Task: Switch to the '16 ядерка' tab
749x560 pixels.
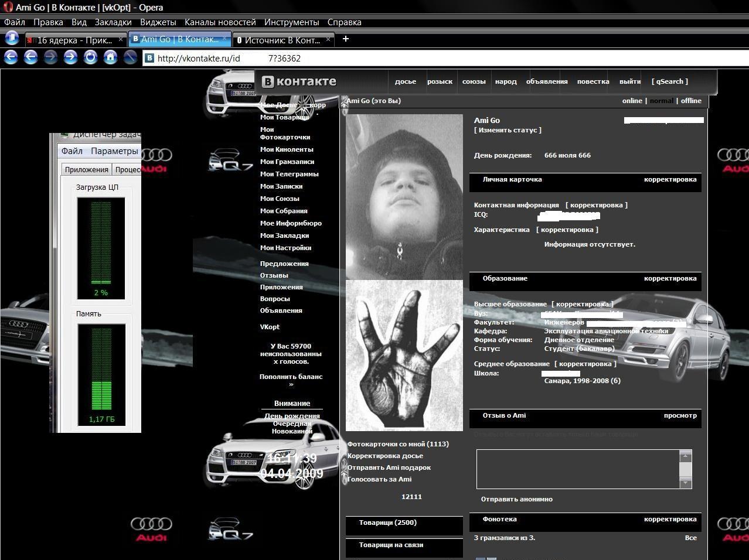Action: pyautogui.click(x=75, y=40)
